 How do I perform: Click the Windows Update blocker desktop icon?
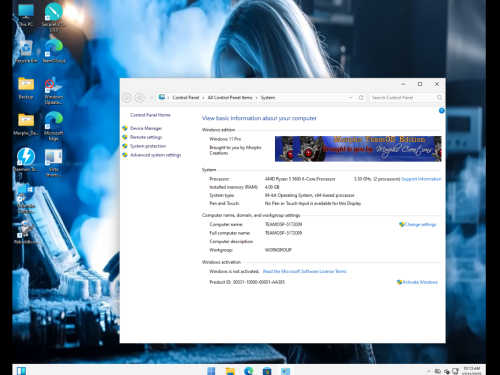coord(54,91)
